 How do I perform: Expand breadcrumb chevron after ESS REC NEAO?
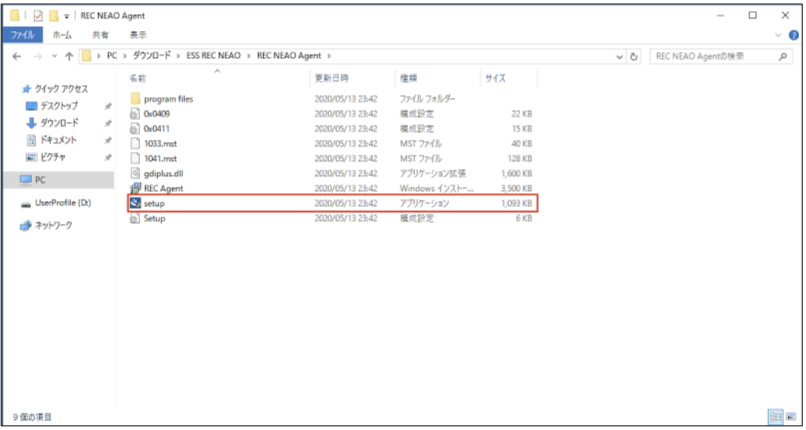(x=249, y=56)
